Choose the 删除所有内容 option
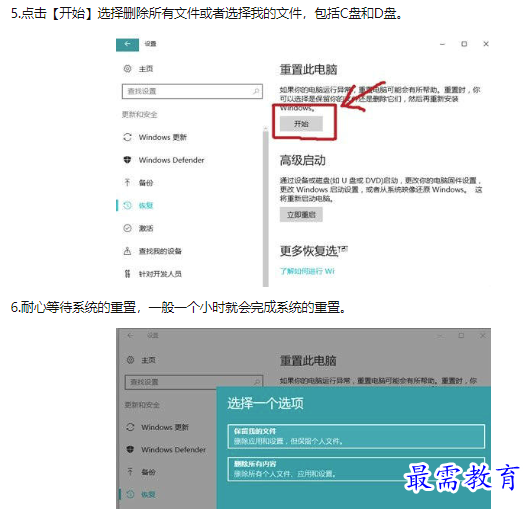The image size is (528, 509). click(x=356, y=469)
